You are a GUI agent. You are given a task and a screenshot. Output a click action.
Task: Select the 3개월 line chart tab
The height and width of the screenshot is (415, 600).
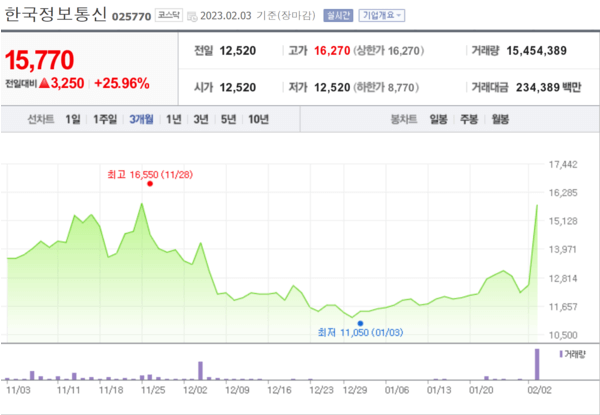pos(141,119)
